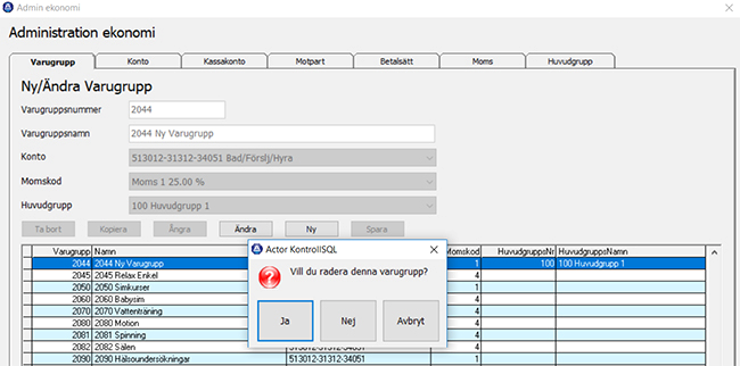
Task: Click the Varugruppsnummer field
Action: coord(177,109)
